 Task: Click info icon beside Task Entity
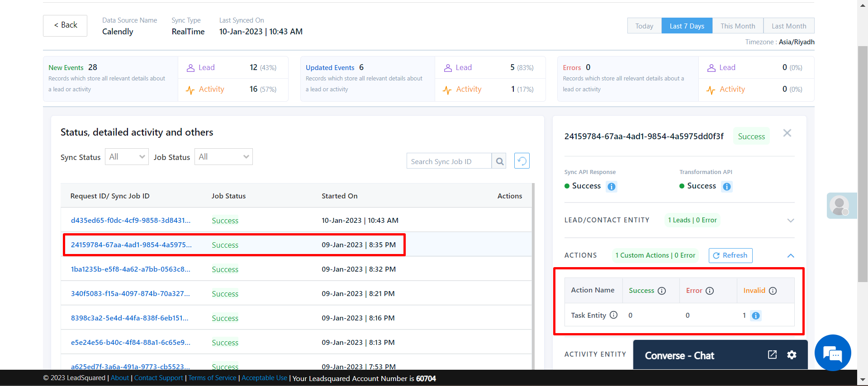tap(613, 315)
